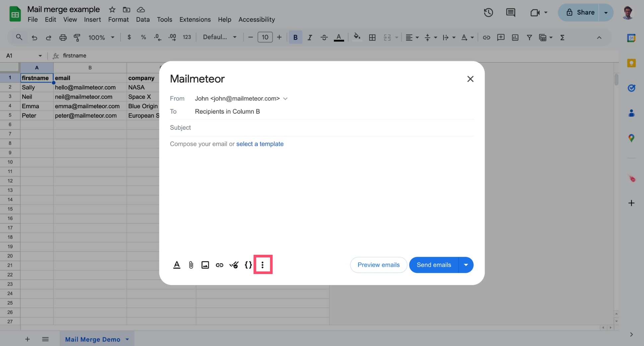Focus the Subject input field
This screenshot has height=346, width=644.
pos(322,127)
